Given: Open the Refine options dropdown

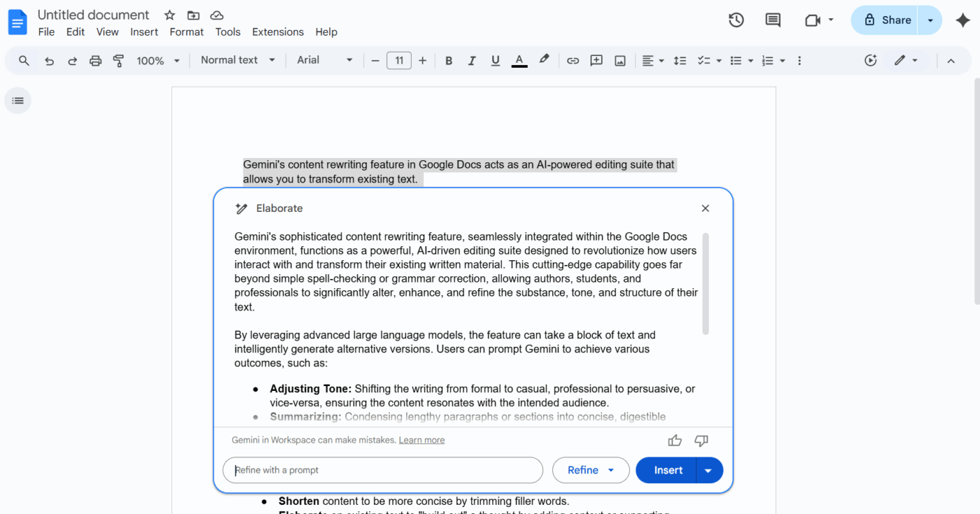Looking at the screenshot, I should pyautogui.click(x=591, y=470).
